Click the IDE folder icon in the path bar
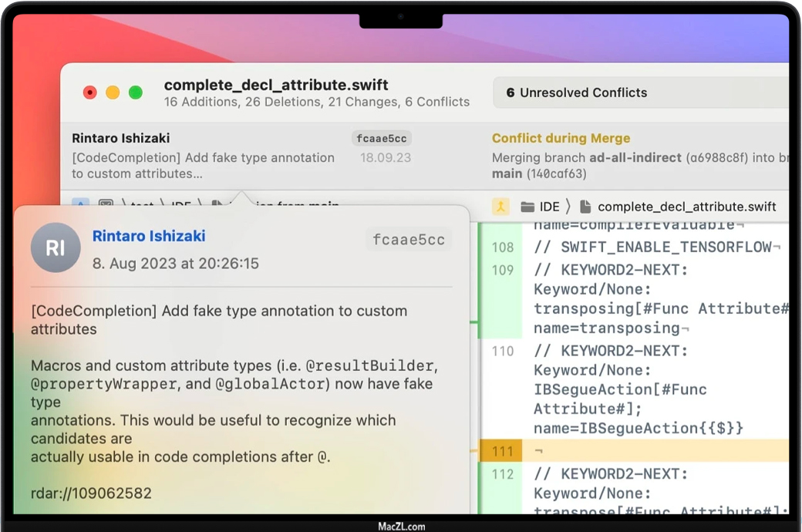The image size is (802, 532). (x=527, y=207)
